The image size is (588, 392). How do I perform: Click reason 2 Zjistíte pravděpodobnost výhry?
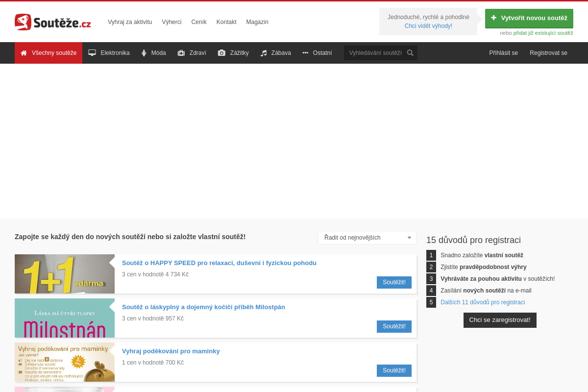coord(484,267)
